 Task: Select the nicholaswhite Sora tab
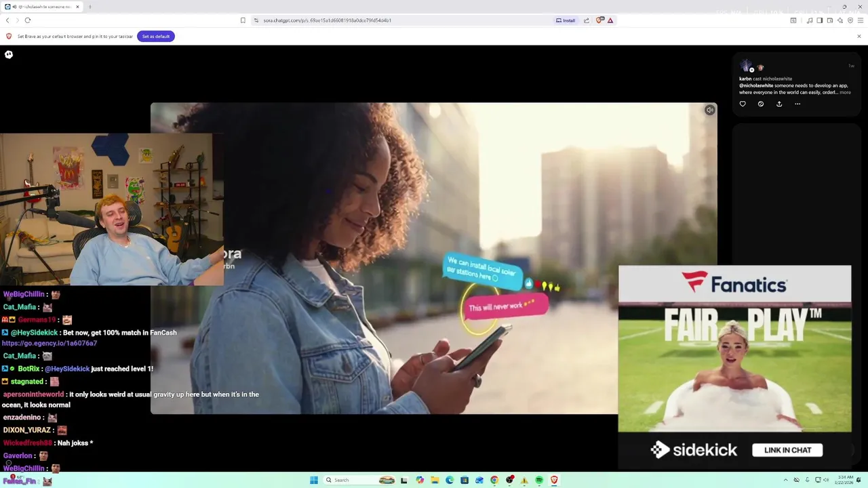click(43, 7)
